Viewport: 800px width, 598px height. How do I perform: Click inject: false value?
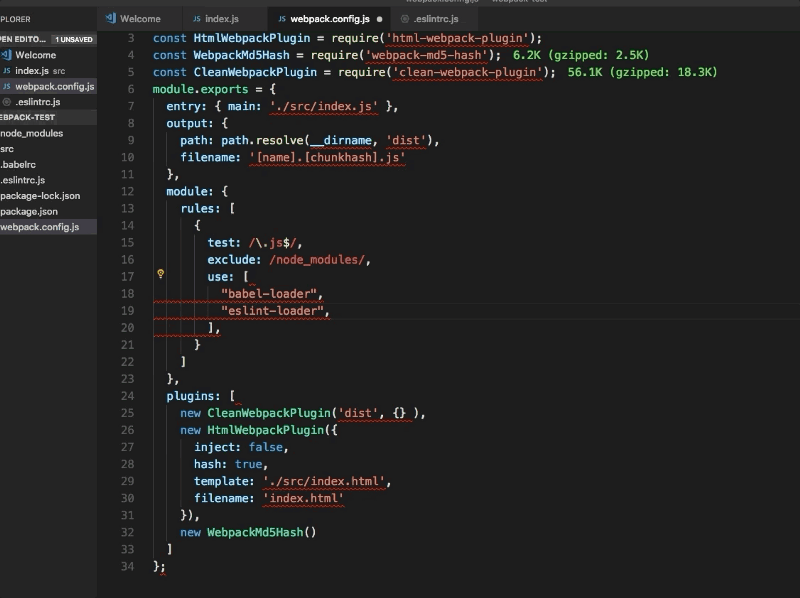click(x=265, y=447)
